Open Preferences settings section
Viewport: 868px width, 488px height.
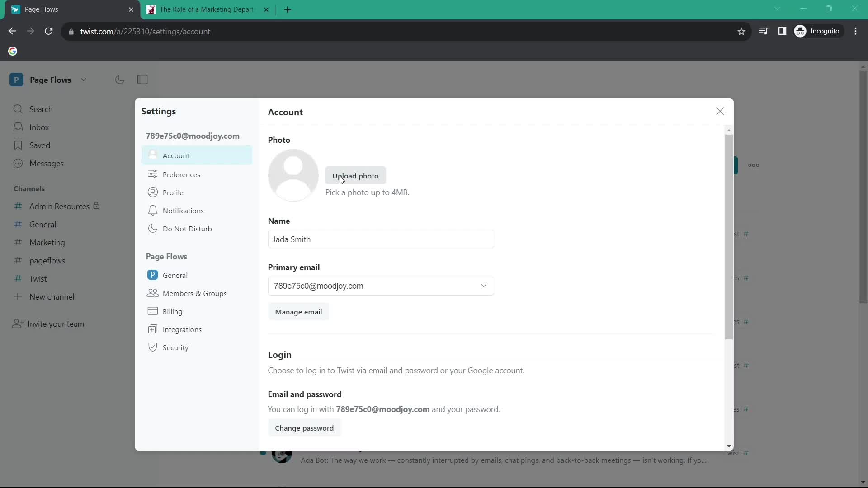point(181,174)
